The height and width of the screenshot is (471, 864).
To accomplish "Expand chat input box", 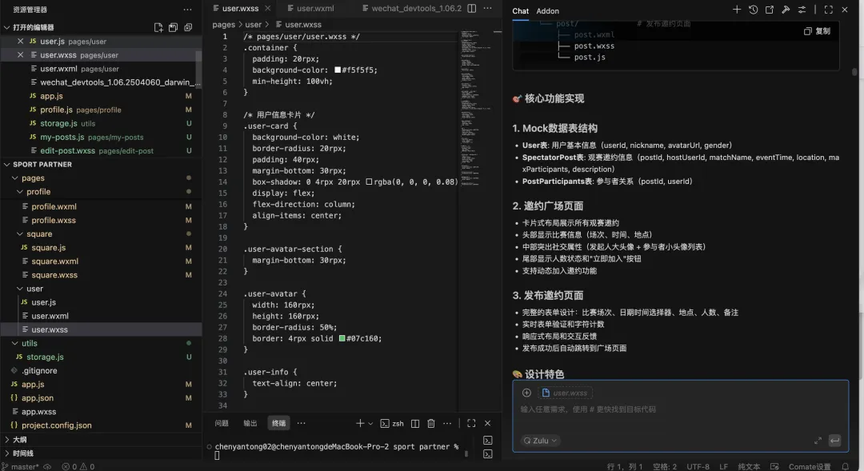I will pyautogui.click(x=818, y=440).
